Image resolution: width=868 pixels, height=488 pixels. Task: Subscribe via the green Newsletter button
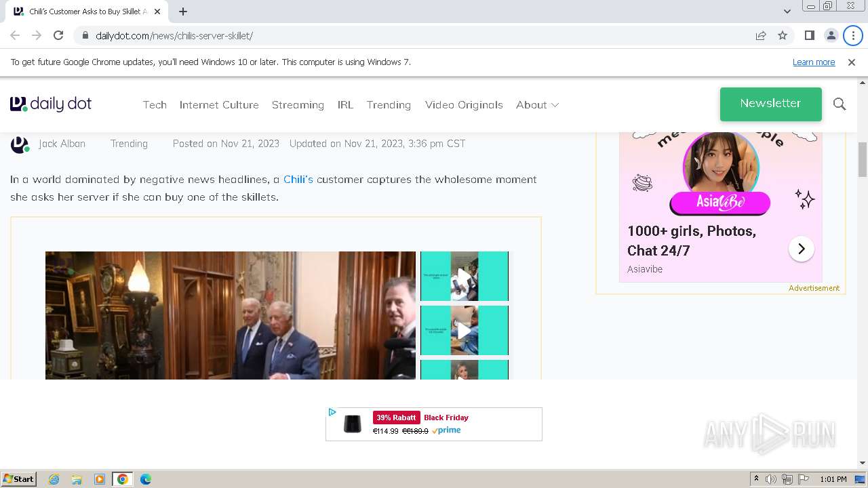pyautogui.click(x=770, y=104)
